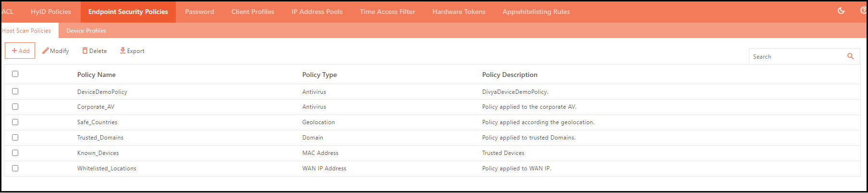Open the help question mark icon
Image resolution: width=868 pixels, height=193 pixels.
pos(863,11)
